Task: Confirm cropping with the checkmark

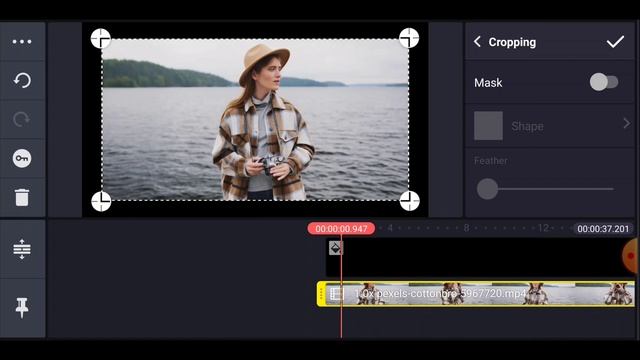Action: pyautogui.click(x=615, y=42)
